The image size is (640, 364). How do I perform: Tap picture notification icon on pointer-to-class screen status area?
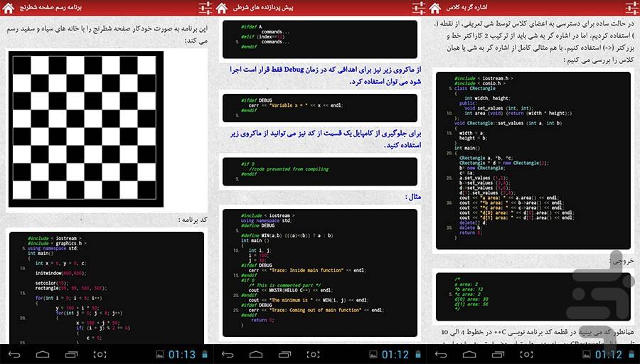coord(587,355)
